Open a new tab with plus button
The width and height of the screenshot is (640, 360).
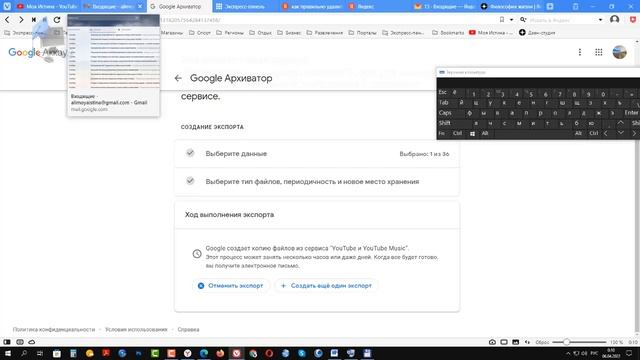click(550, 7)
